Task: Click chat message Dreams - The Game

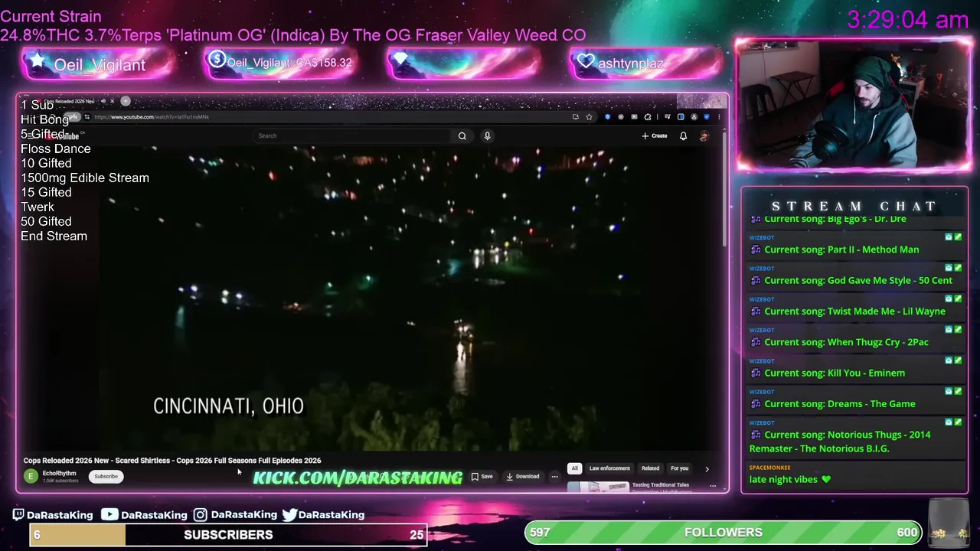Action: point(840,403)
